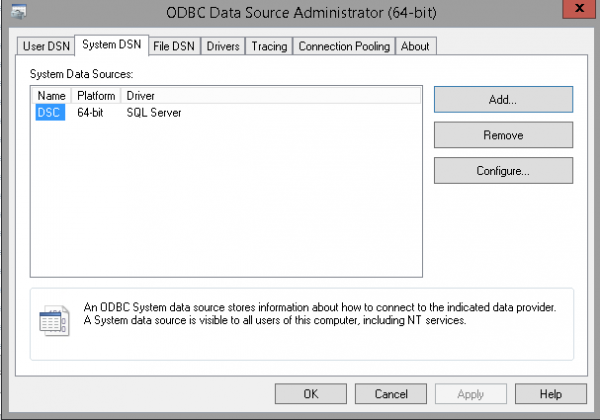600x420 pixels.
Task: Switch to Connection Pooling tab
Action: pyautogui.click(x=344, y=46)
